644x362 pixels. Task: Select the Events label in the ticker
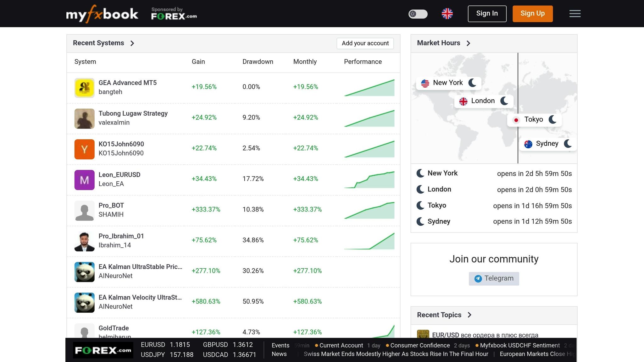coord(280,345)
